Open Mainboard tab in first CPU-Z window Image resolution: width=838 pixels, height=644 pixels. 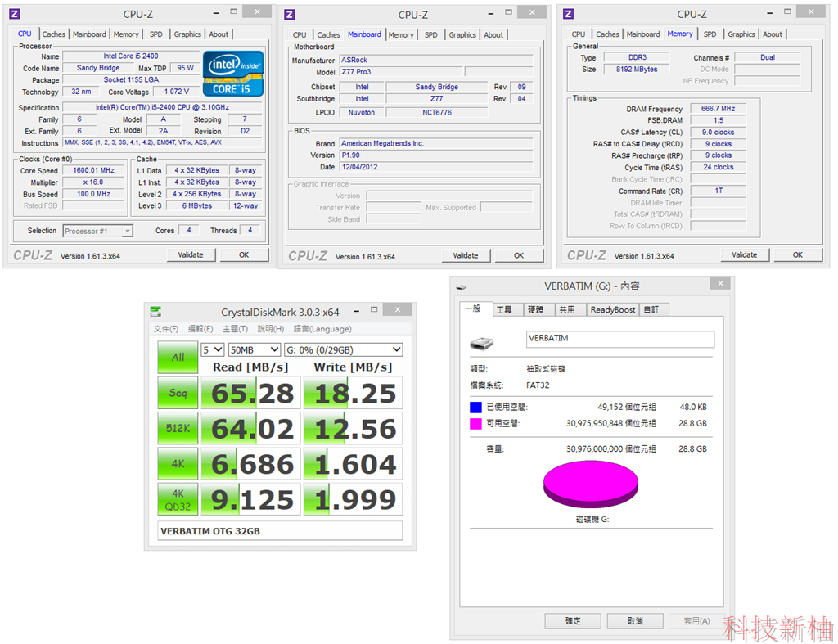(x=89, y=34)
